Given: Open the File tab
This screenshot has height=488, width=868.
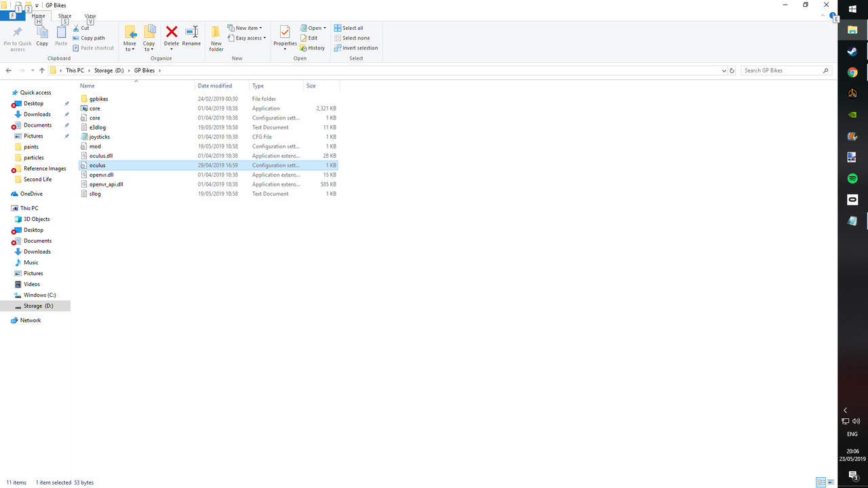Looking at the screenshot, I should point(12,16).
